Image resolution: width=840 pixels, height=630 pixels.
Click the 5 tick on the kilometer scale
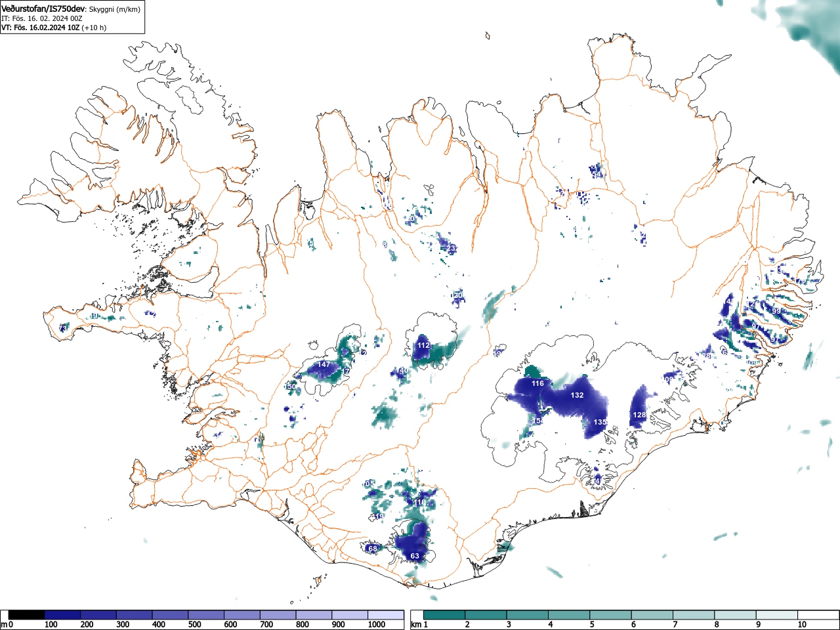coord(592,625)
